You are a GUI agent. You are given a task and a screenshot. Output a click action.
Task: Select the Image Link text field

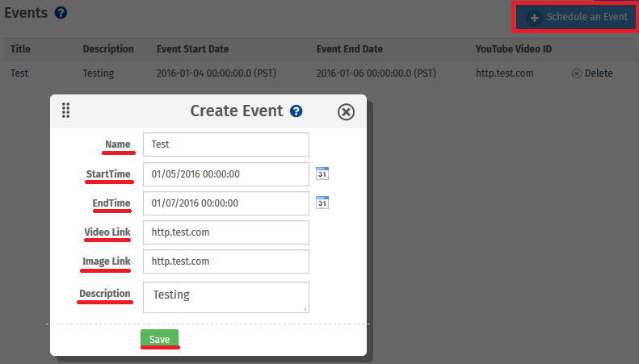(x=225, y=261)
